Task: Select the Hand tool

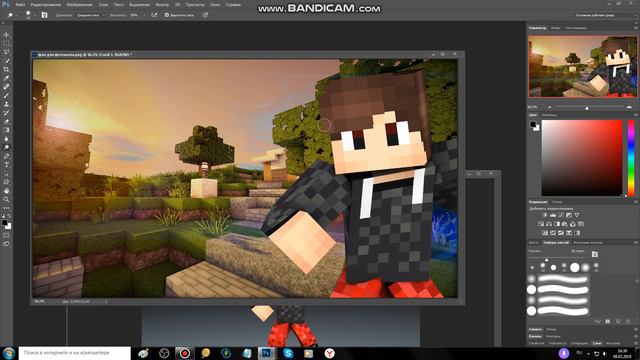Action: click(x=6, y=191)
